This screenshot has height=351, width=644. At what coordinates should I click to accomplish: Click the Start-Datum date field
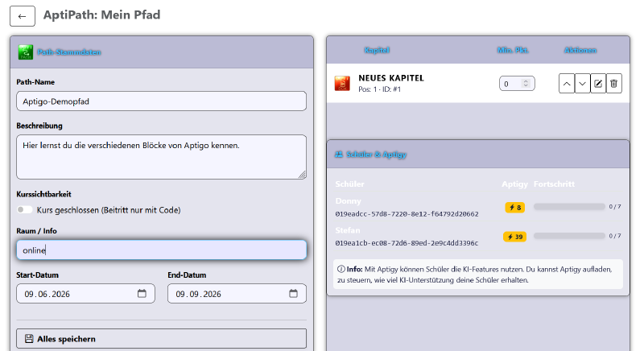point(86,294)
